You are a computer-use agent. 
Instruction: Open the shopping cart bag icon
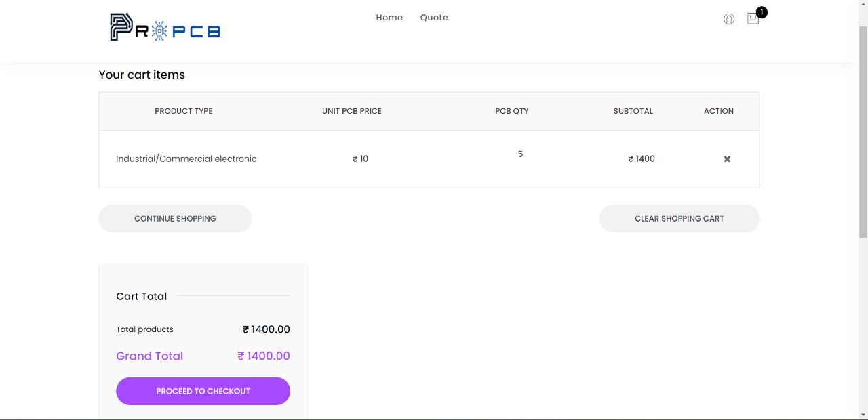tap(752, 19)
